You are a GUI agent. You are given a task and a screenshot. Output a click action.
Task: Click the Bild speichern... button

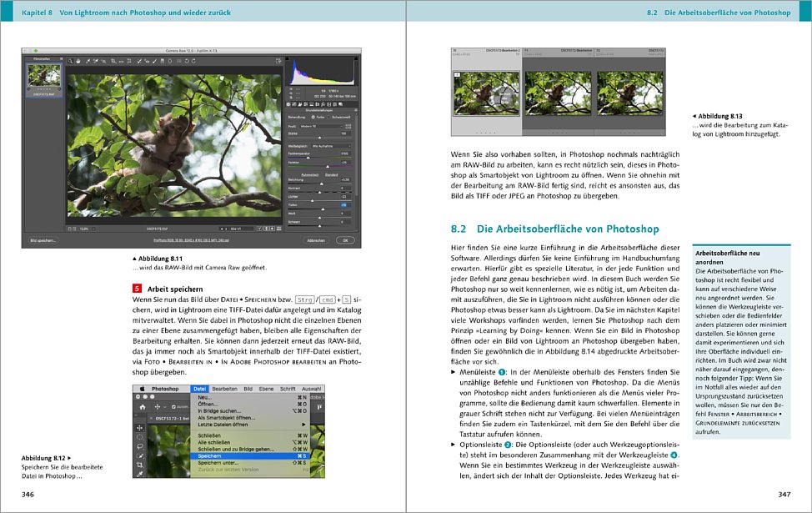click(43, 240)
